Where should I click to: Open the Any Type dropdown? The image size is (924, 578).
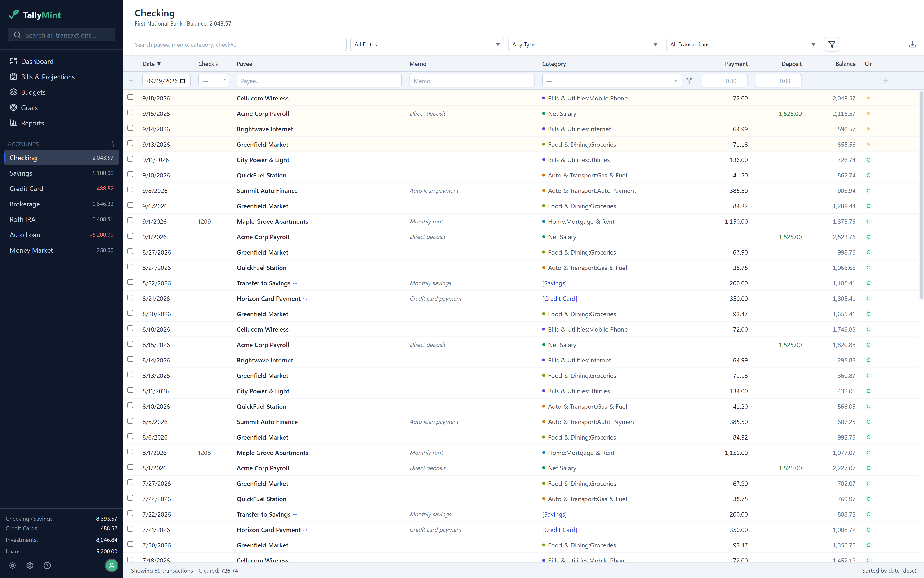click(x=584, y=44)
